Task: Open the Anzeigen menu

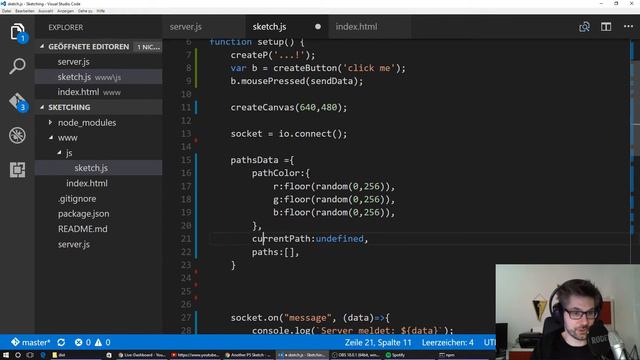Action: pos(65,11)
